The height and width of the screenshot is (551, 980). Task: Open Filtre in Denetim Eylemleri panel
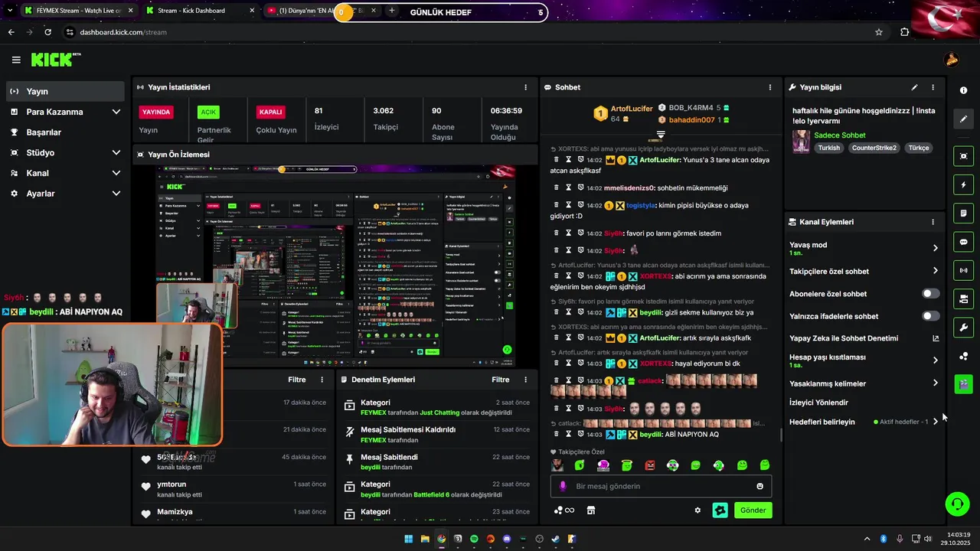click(x=500, y=380)
